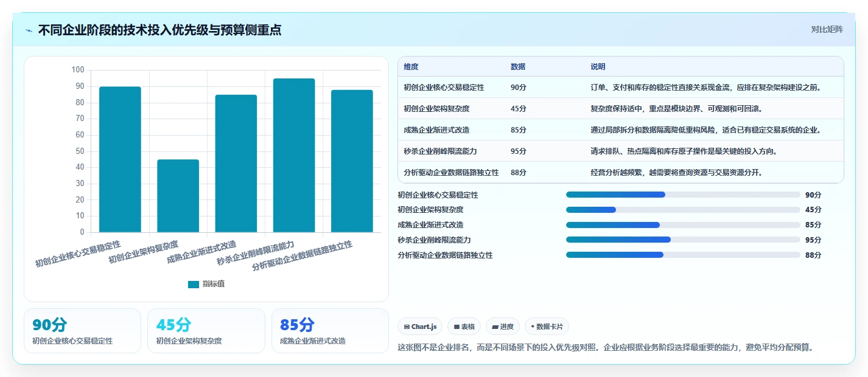This screenshot has height=377, width=868.
Task: Select the 表格 tag chip
Action: (464, 327)
